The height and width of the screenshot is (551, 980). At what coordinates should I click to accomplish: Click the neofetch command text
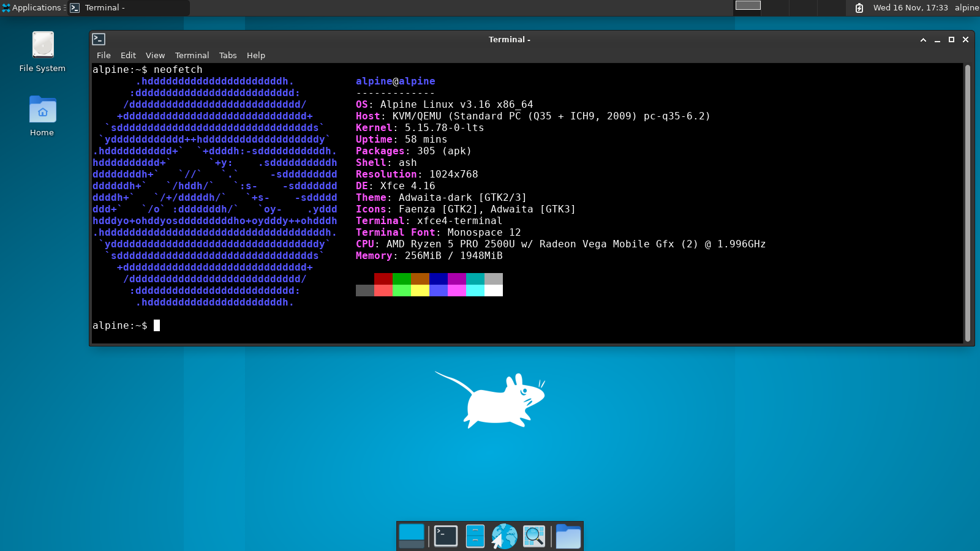pos(178,70)
